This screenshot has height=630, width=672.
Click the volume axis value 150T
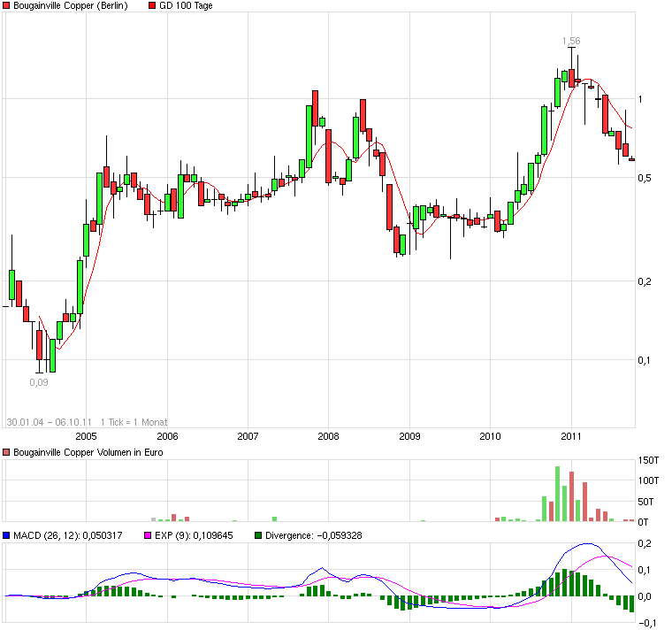pyautogui.click(x=648, y=460)
